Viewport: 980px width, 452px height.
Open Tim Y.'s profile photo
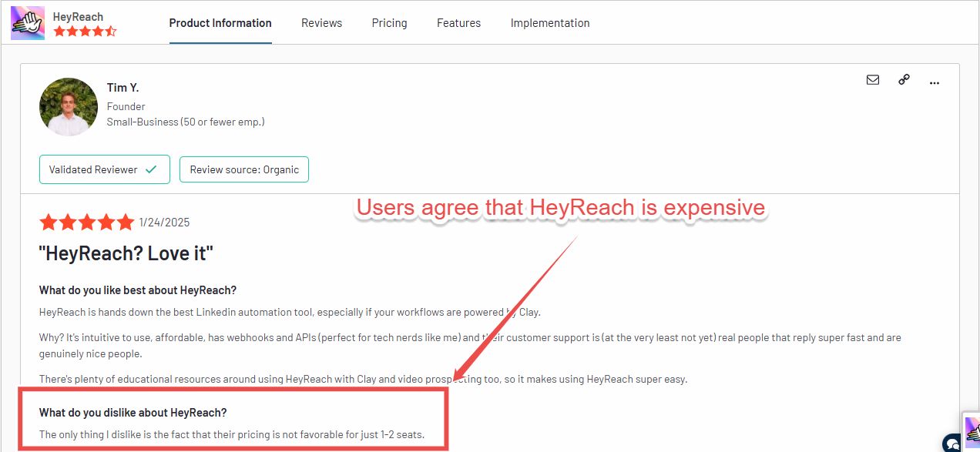(x=69, y=107)
